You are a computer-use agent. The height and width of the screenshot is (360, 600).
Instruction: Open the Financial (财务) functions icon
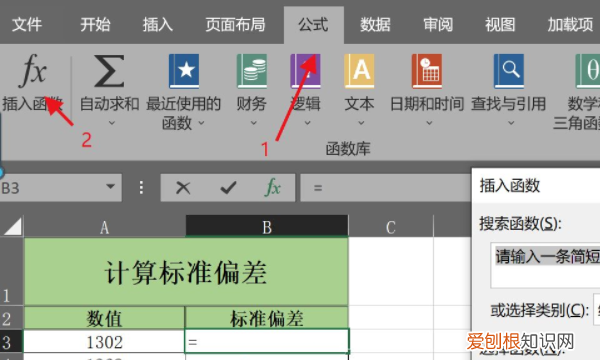click(x=251, y=71)
